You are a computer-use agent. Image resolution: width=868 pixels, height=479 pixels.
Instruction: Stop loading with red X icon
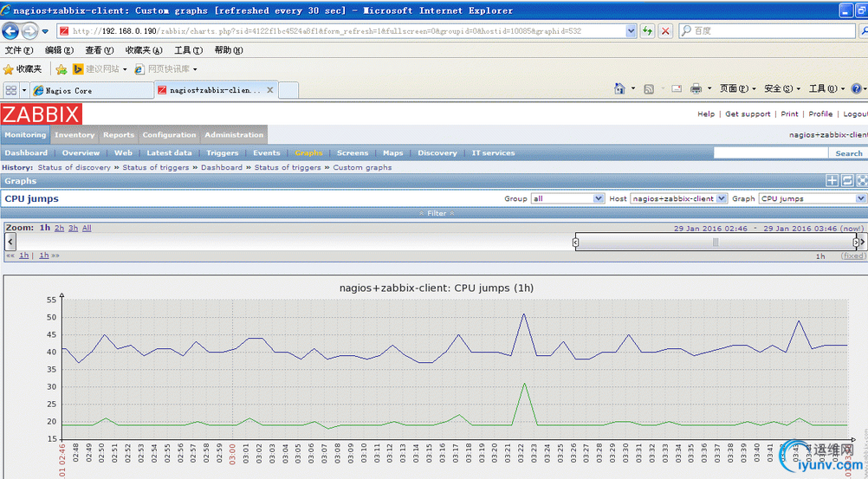coord(665,31)
